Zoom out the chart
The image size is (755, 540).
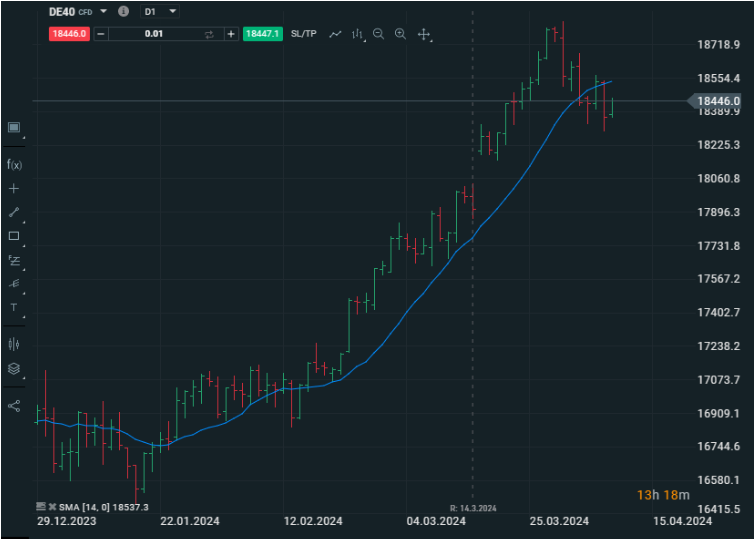pyautogui.click(x=378, y=34)
